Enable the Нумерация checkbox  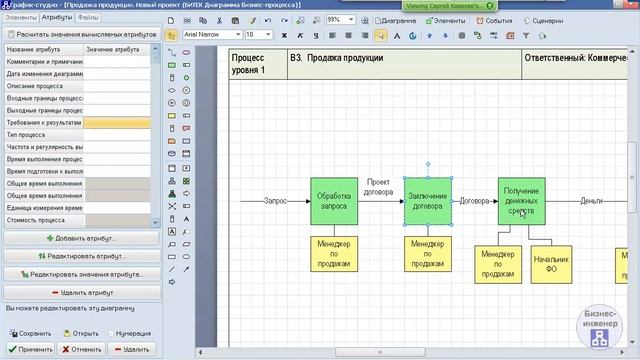click(111, 333)
